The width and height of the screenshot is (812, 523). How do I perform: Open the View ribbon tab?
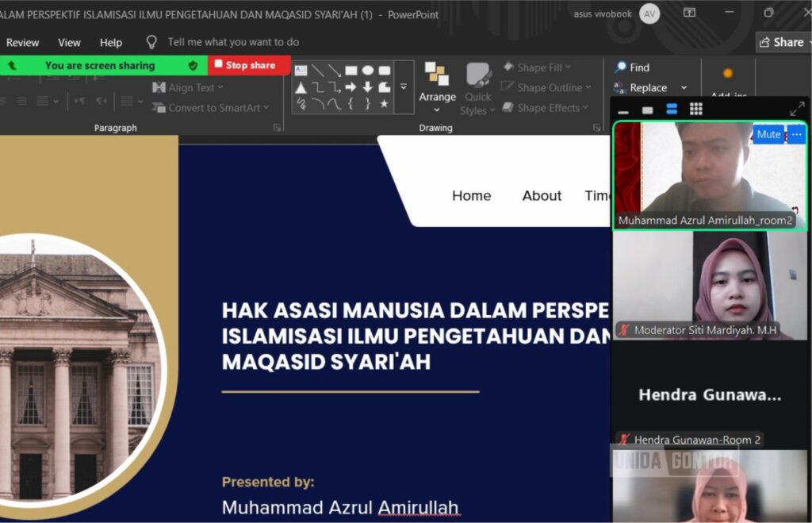(x=69, y=43)
